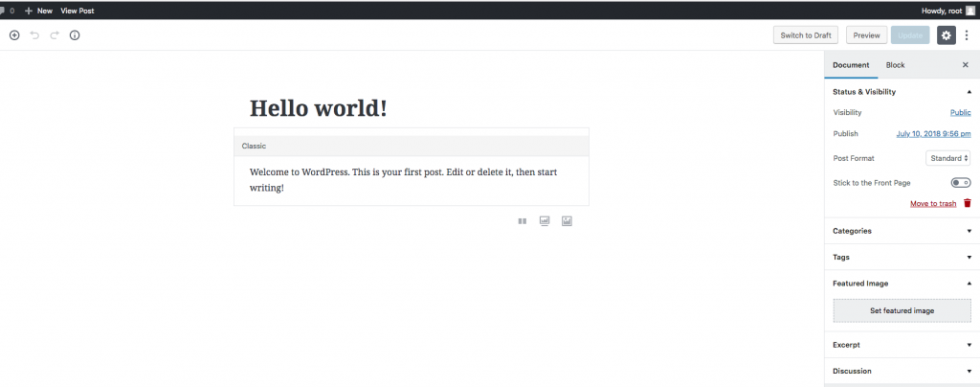Image resolution: width=980 pixels, height=387 pixels.
Task: Click the Update button
Action: [910, 35]
